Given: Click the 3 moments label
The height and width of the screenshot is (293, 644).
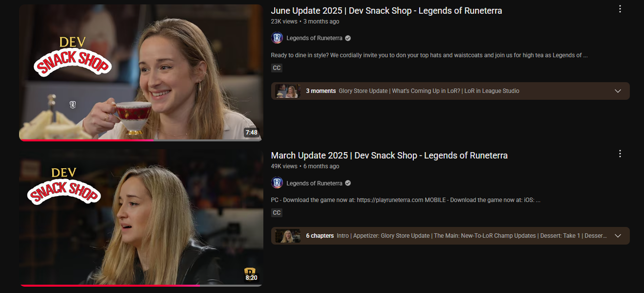Looking at the screenshot, I should coord(321,91).
